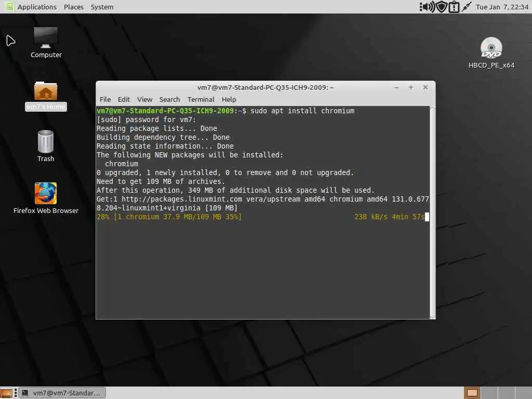Maximize the terminal window
Screen dimensions: 532x399
tap(411, 87)
